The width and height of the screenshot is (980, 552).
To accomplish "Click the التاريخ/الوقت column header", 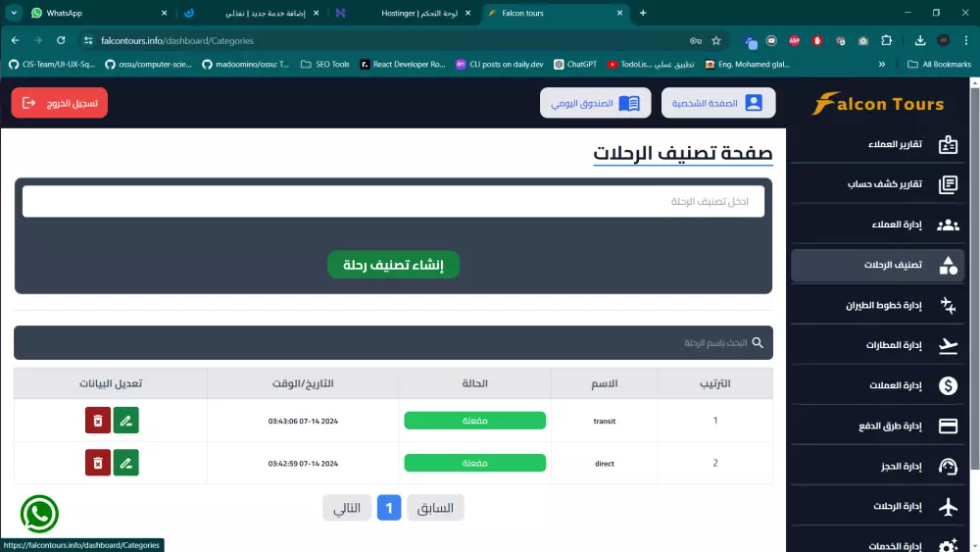I will point(303,383).
